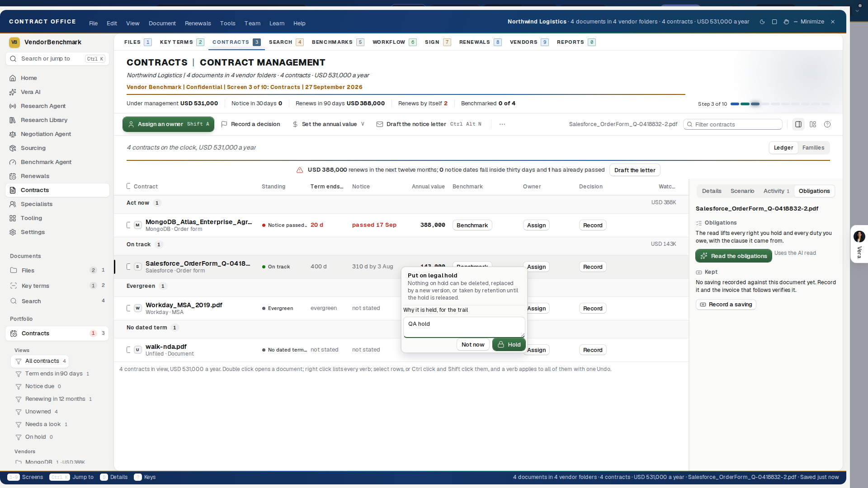Screen dimensions: 868x488
Task: Click the Record a decision flag
Action: click(x=250, y=124)
